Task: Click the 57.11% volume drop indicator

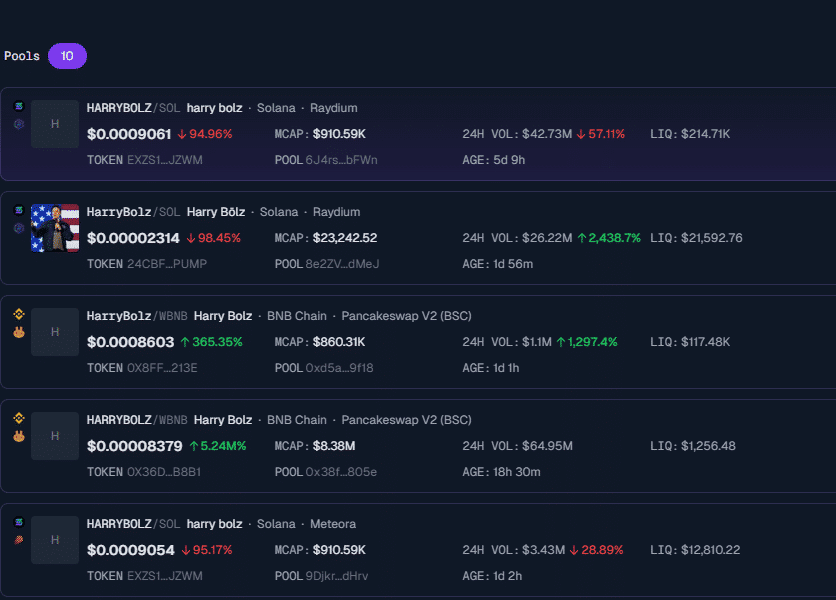Action: tap(601, 134)
